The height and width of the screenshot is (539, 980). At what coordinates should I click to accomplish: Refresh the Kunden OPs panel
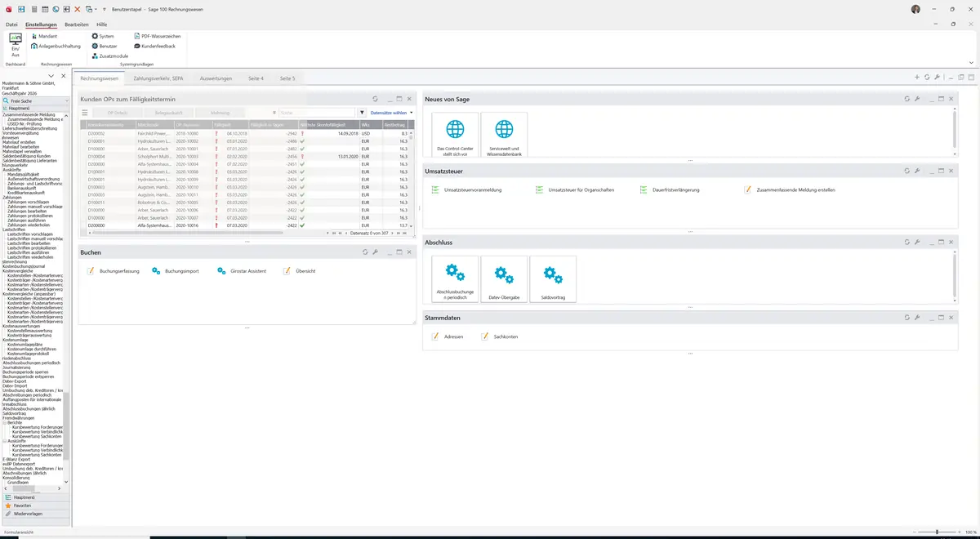(x=376, y=99)
